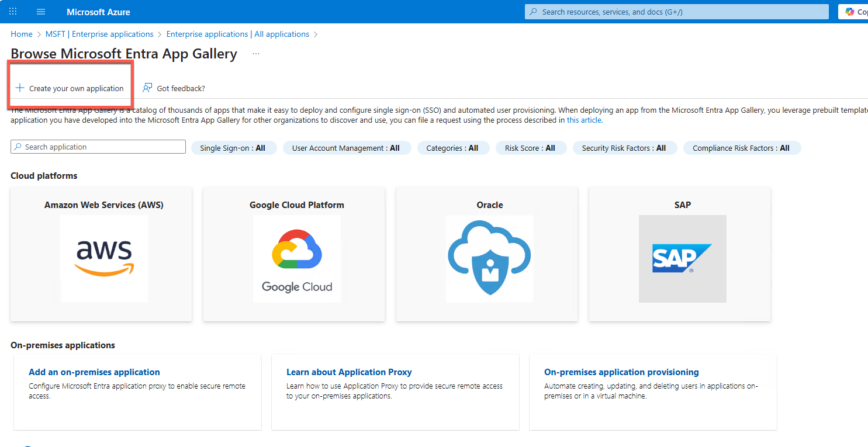The image size is (868, 447).
Task: Expand the Security Risk Factors filter
Action: point(624,148)
